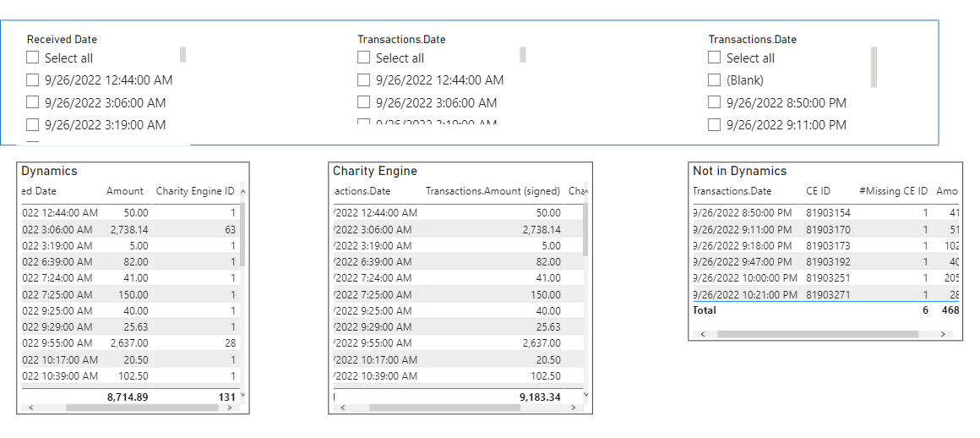Tick 9/26/2022 8:50:00 PM checkbox in slicer
Image resolution: width=980 pixels, height=438 pixels.
[x=715, y=102]
